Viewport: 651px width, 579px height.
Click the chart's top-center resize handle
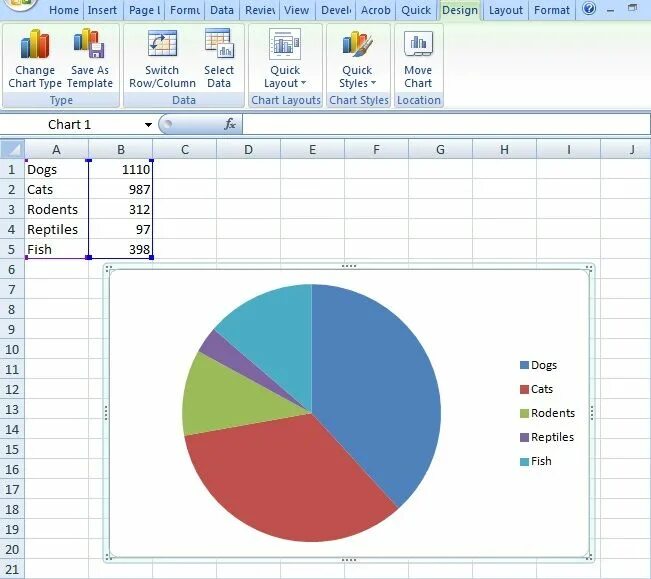click(349, 266)
